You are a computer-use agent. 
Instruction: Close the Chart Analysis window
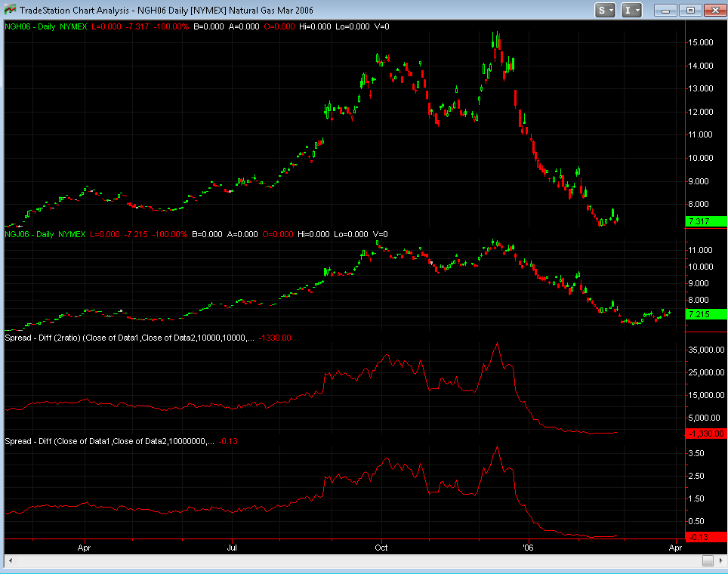click(715, 10)
